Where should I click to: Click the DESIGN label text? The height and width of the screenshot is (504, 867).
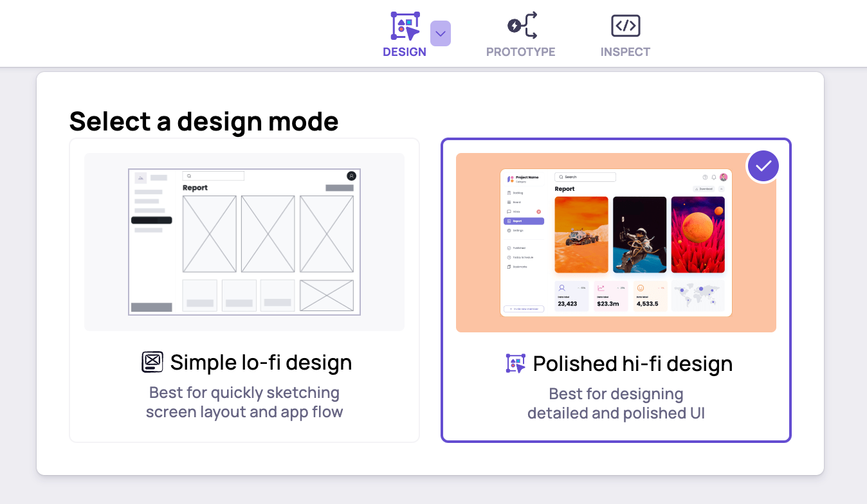(x=405, y=52)
